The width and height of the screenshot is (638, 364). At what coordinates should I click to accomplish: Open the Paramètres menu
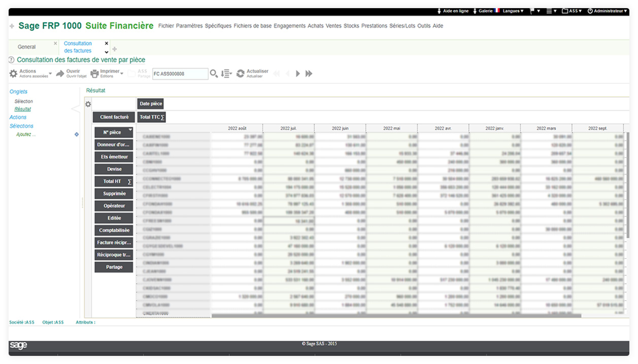(x=189, y=26)
